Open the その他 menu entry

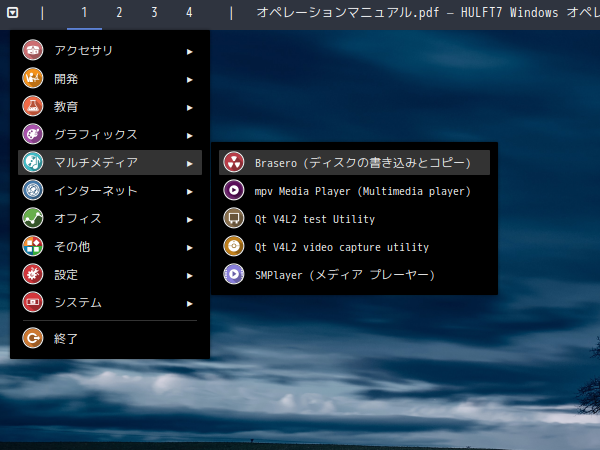tap(110, 246)
